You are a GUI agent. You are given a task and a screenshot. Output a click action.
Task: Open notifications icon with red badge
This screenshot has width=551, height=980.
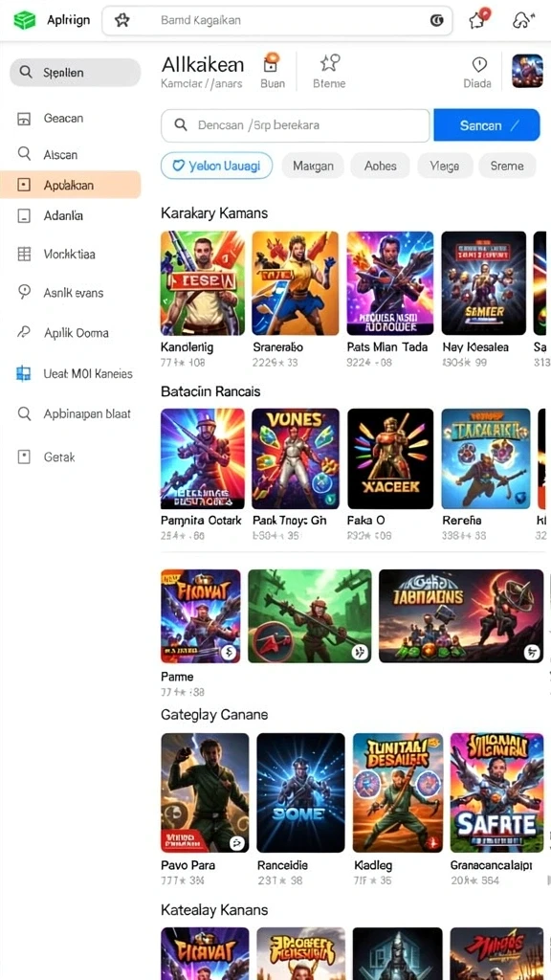pyautogui.click(x=478, y=19)
